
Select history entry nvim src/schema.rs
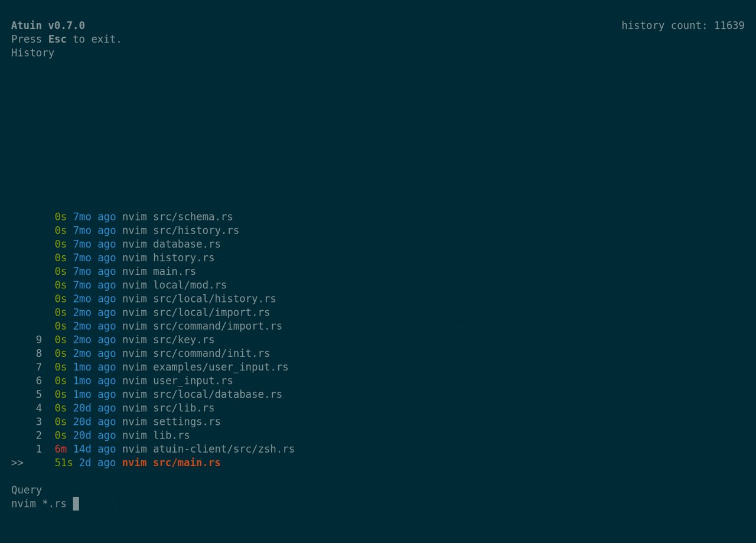coord(144,217)
